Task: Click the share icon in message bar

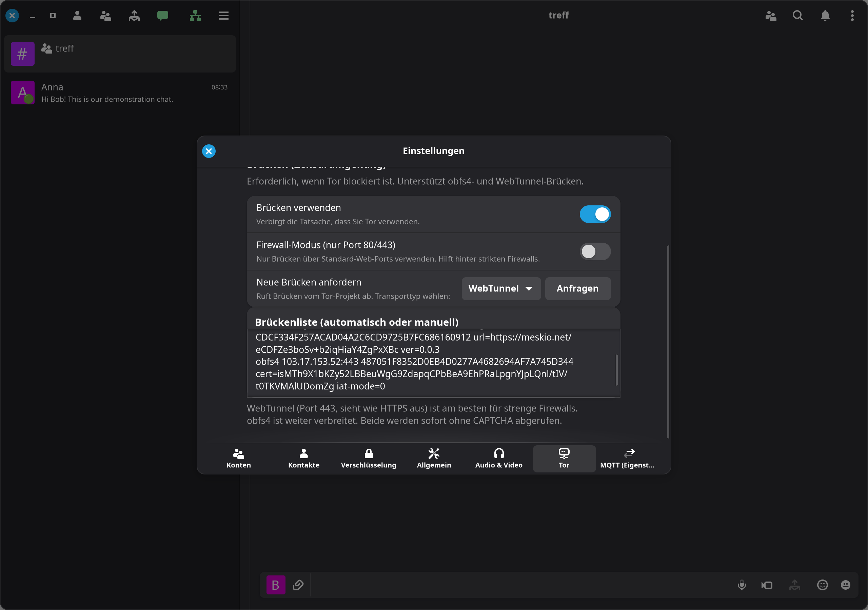Action: 795,585
